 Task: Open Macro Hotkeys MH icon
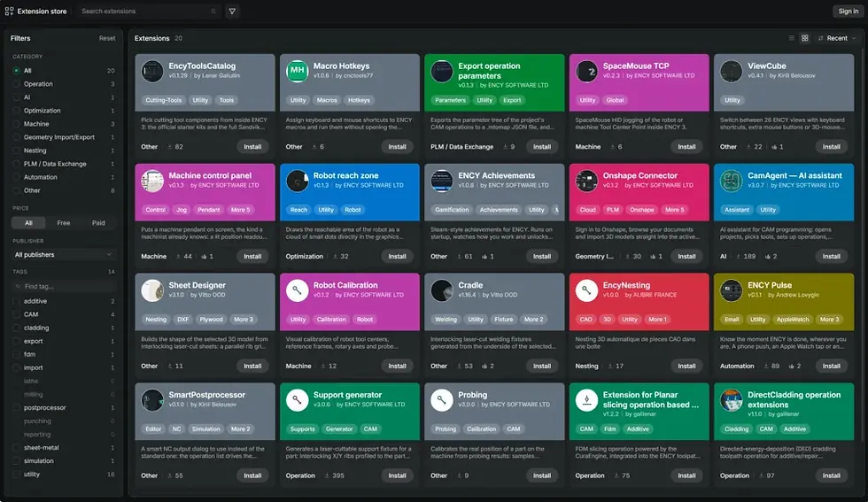coord(298,72)
